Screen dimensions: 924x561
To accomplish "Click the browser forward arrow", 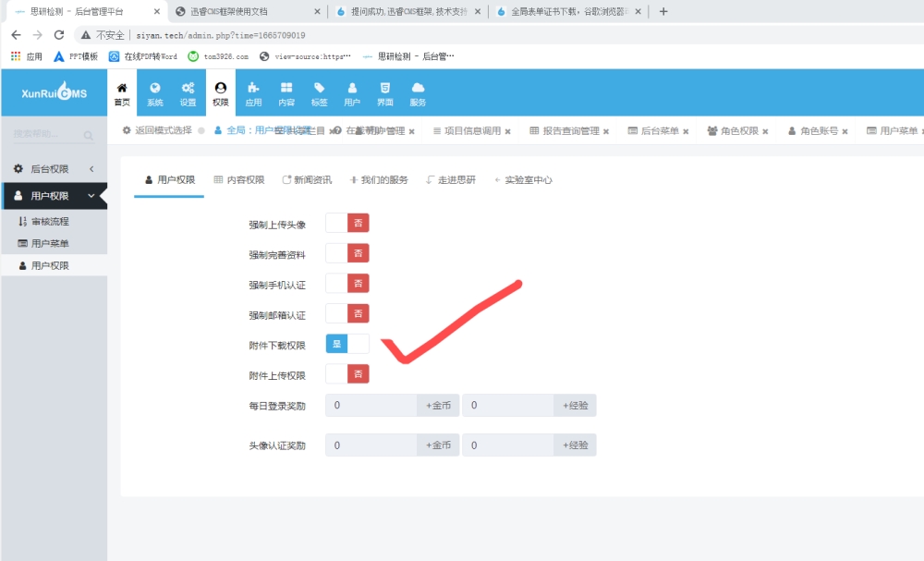I will (x=38, y=35).
